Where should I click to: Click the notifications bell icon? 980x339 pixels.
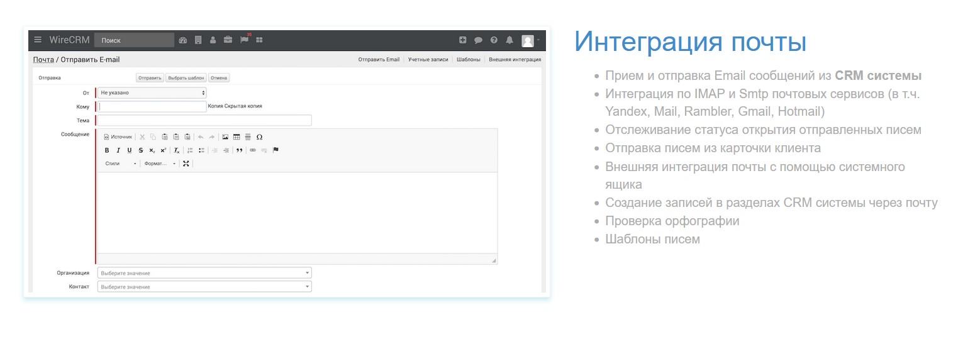(509, 40)
